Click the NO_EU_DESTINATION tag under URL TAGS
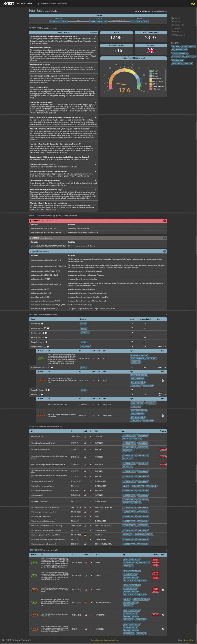197x644 pixels. [179, 50]
